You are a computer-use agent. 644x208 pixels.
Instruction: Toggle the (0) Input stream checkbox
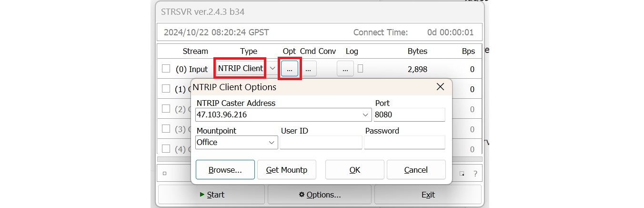166,69
